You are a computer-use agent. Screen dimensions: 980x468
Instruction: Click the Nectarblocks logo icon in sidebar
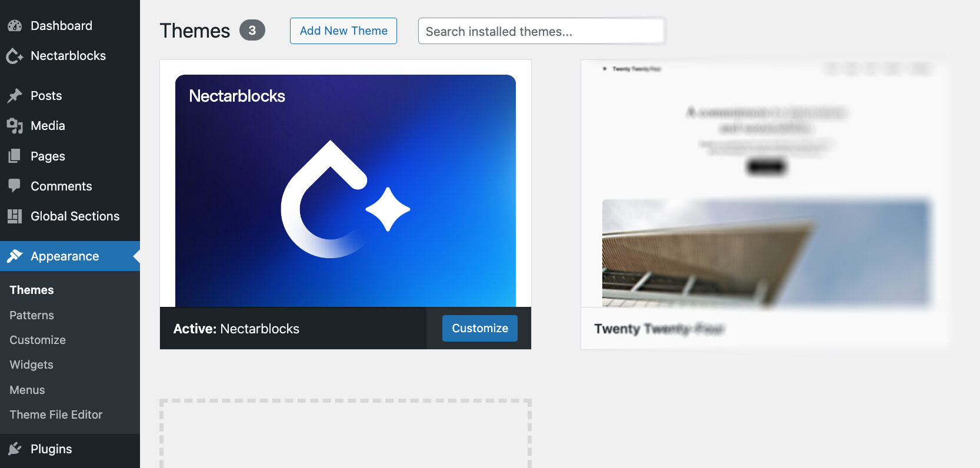[x=15, y=56]
